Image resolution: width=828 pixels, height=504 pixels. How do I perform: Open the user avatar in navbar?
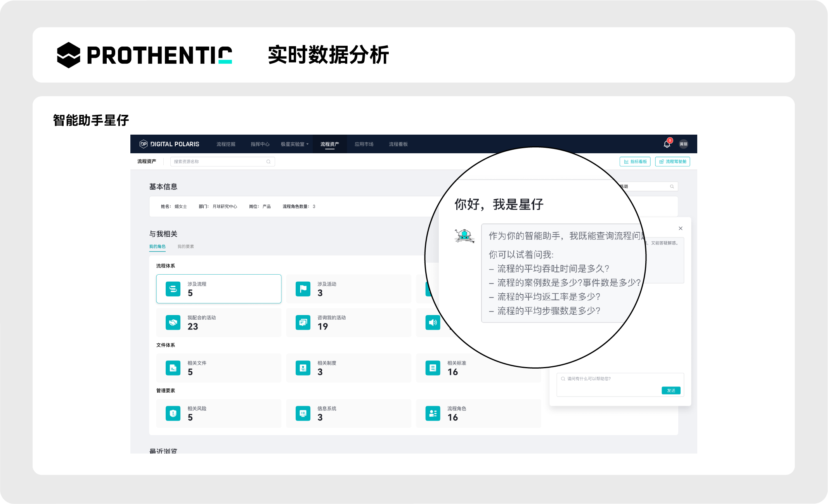(x=683, y=144)
